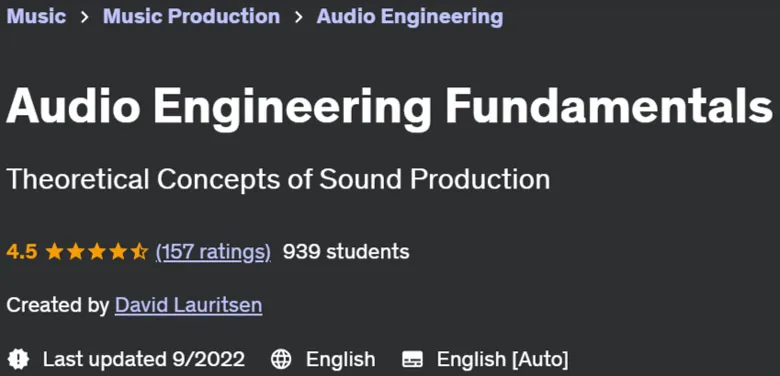This screenshot has width=780, height=376.
Task: Click the English [Auto] captions label
Action: (x=502, y=359)
